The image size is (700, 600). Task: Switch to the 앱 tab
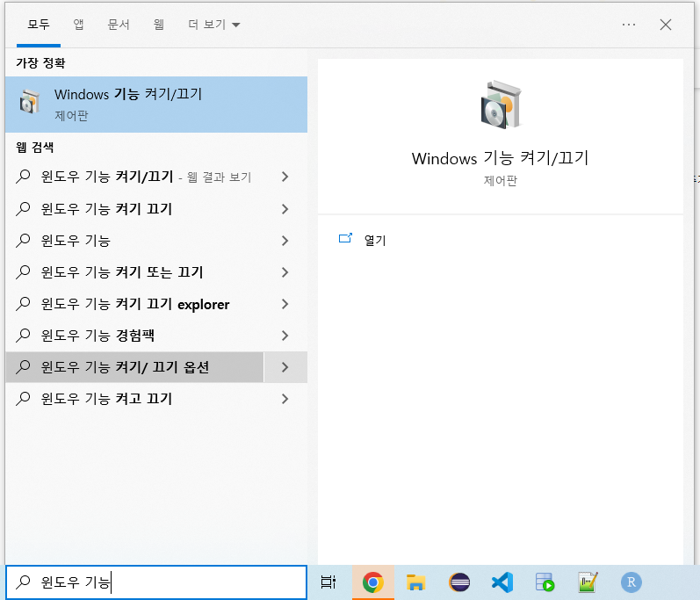tap(78, 24)
